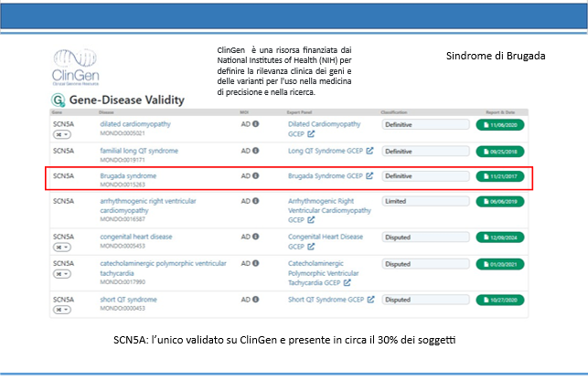Click external link icon after Arrhythmogenic GCEP
This screenshot has width=588, height=391.
click(311, 220)
